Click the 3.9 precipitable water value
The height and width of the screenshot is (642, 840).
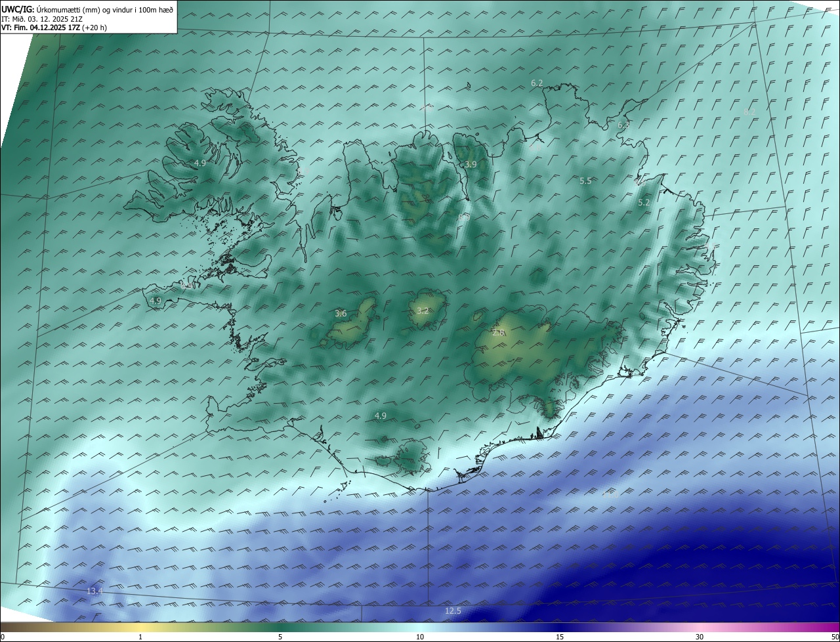tap(471, 164)
